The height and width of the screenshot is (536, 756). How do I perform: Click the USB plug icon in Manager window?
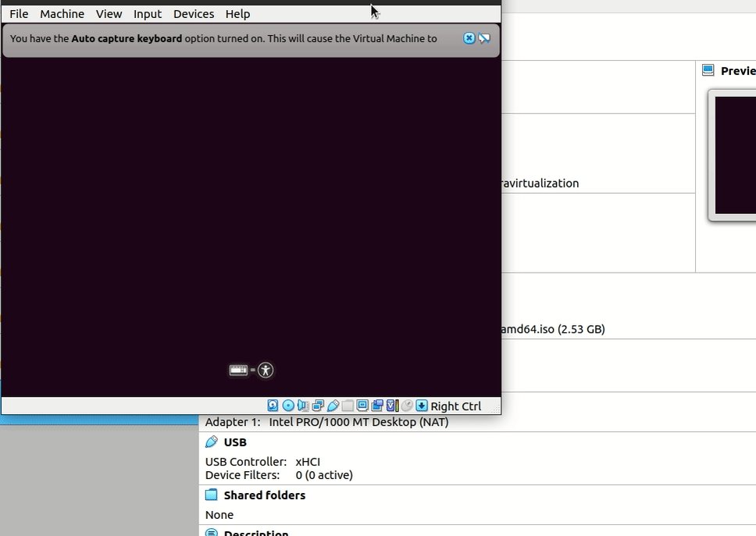211,442
